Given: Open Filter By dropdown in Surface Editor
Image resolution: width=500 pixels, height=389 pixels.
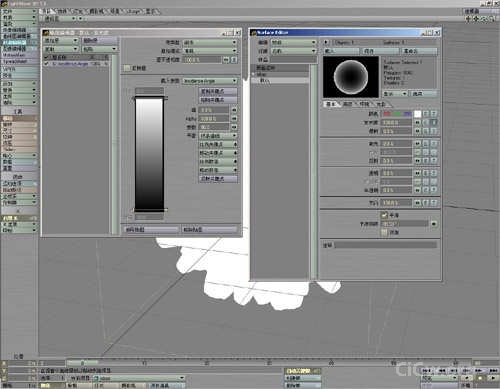Looking at the screenshot, I should coord(293,51).
